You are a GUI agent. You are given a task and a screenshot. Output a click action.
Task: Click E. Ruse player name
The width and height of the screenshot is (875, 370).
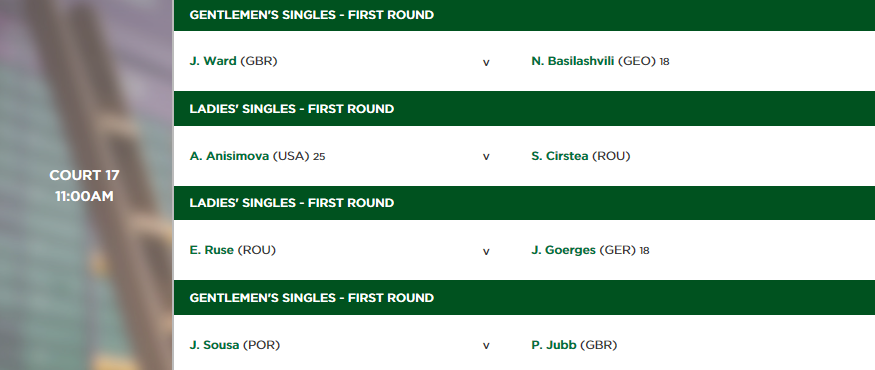click(x=211, y=250)
